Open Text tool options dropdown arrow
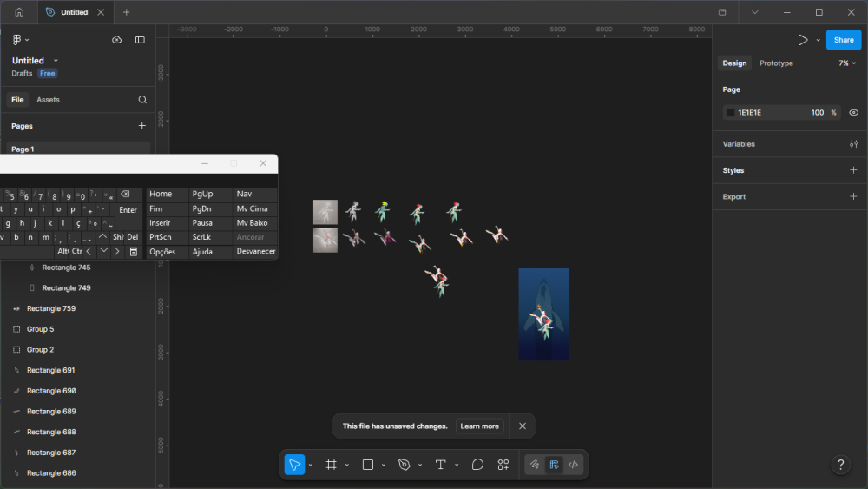Viewport: 868px width, 489px height. 457,465
